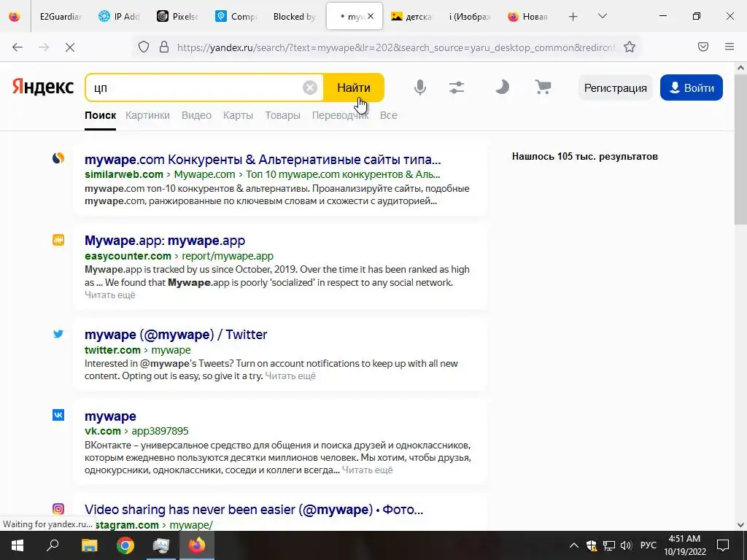This screenshot has width=747, height=560.
Task: Click the blue Войти button
Action: point(692,87)
